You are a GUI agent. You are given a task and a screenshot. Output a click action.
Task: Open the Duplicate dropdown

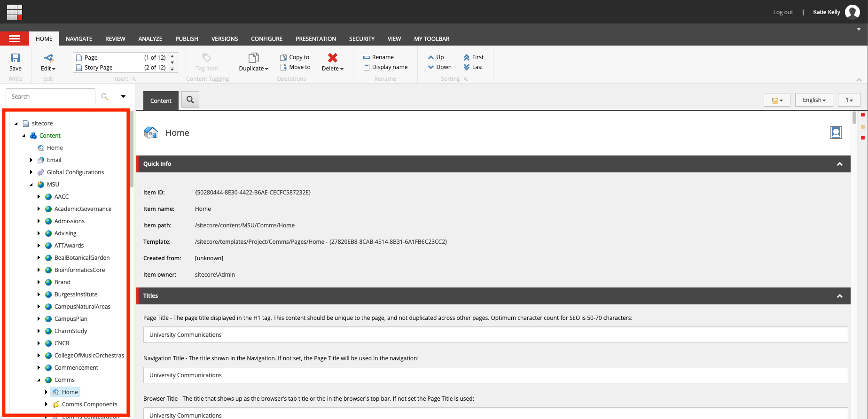pyautogui.click(x=253, y=62)
